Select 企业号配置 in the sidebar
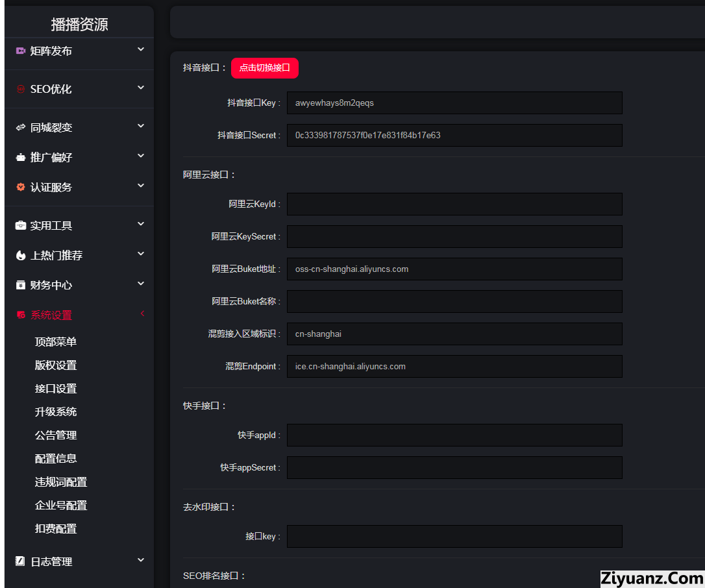Screen dimensions: 705x588 pyautogui.click(x=61, y=506)
